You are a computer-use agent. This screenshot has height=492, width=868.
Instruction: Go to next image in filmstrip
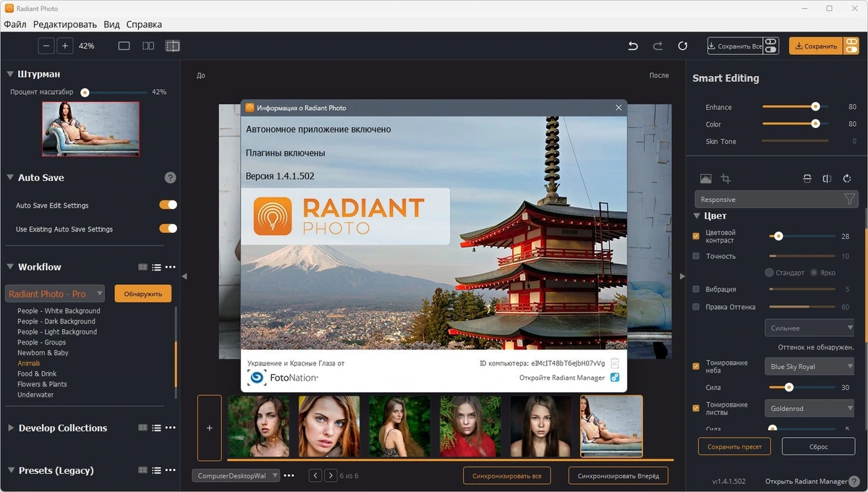pos(330,475)
